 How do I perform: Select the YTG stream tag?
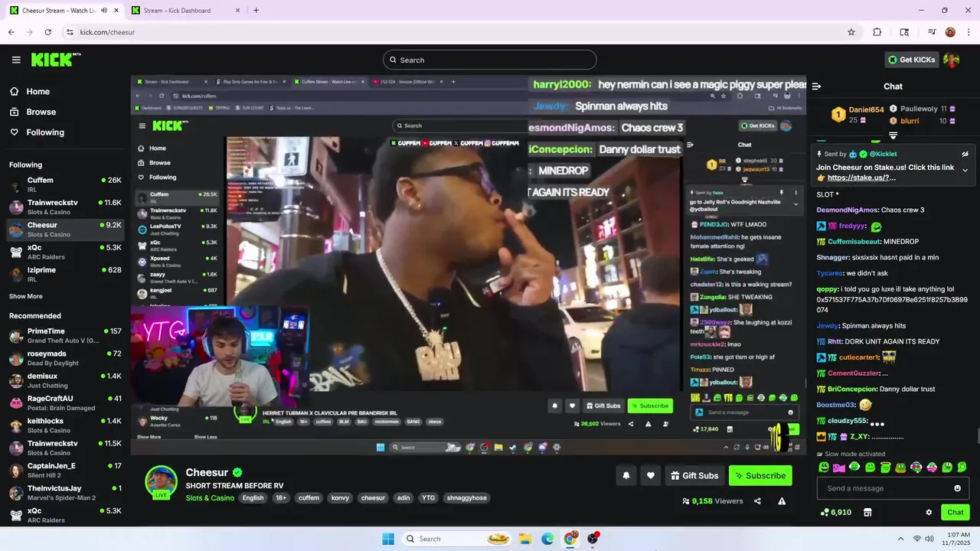(x=429, y=497)
